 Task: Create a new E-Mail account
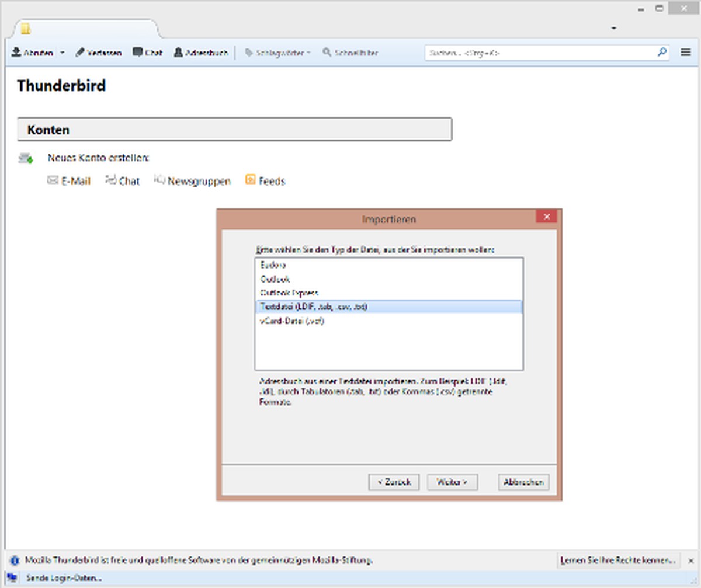[69, 181]
